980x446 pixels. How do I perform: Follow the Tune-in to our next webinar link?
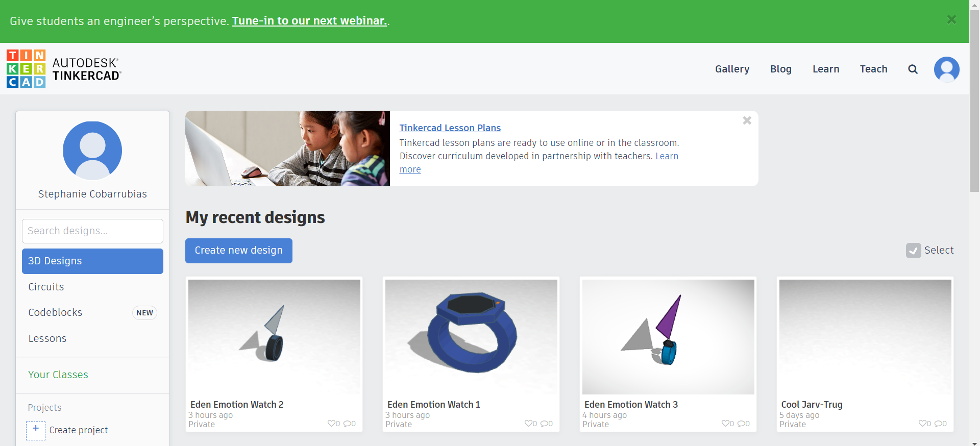click(309, 21)
